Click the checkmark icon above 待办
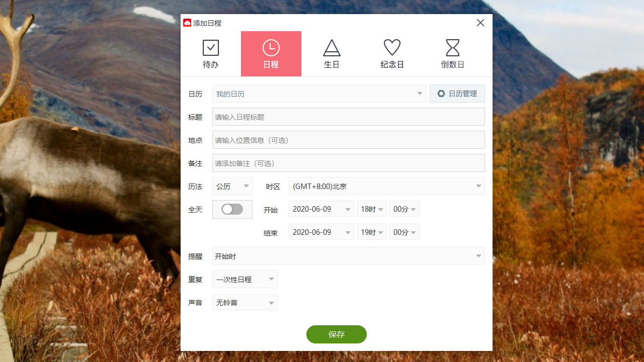This screenshot has width=644, height=362. [x=210, y=47]
